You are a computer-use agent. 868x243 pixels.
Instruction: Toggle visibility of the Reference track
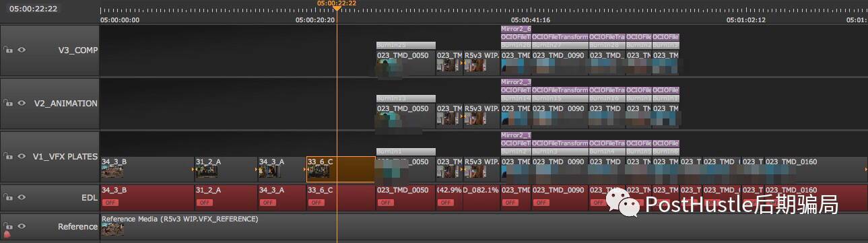point(22,227)
